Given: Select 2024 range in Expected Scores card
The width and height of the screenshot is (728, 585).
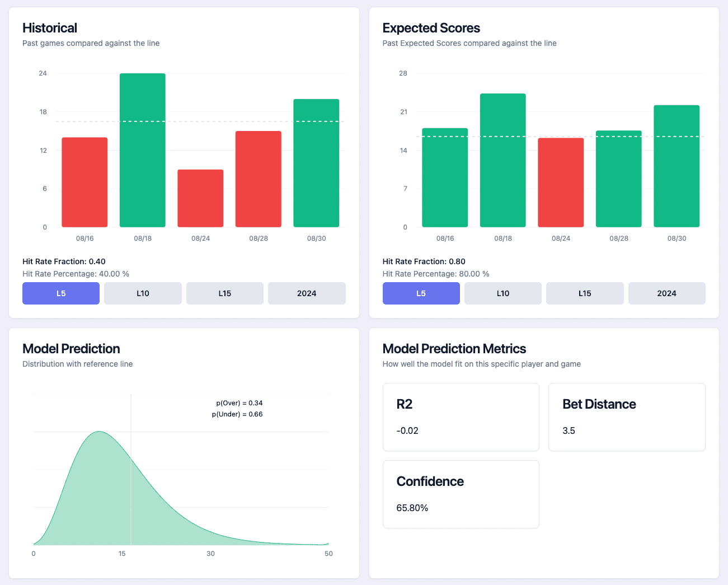Looking at the screenshot, I should coord(667,293).
